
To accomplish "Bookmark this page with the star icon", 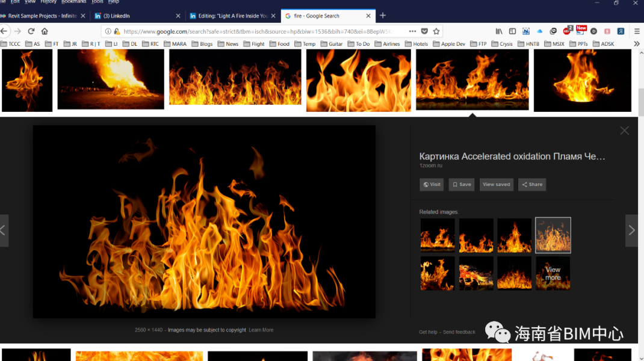I will pyautogui.click(x=436, y=31).
